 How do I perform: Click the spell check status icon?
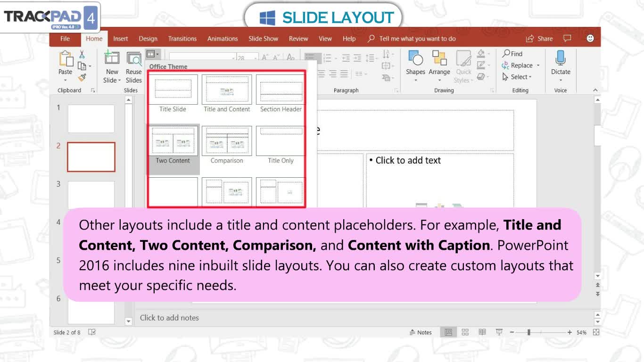pos(92,332)
